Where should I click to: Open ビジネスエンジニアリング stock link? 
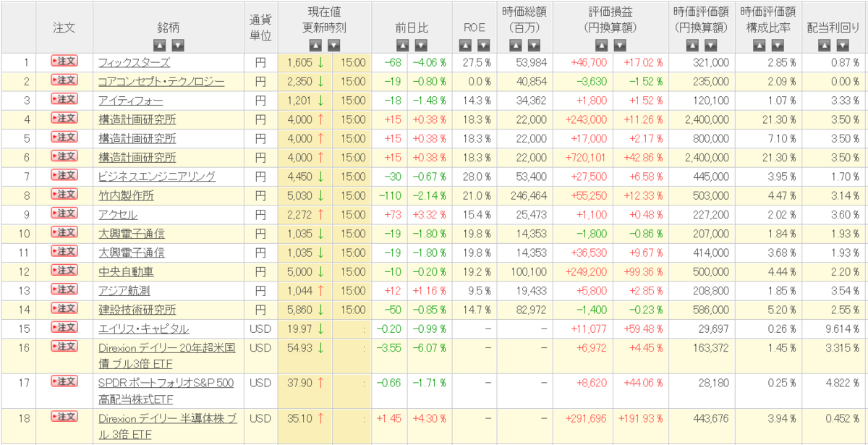[x=157, y=177]
